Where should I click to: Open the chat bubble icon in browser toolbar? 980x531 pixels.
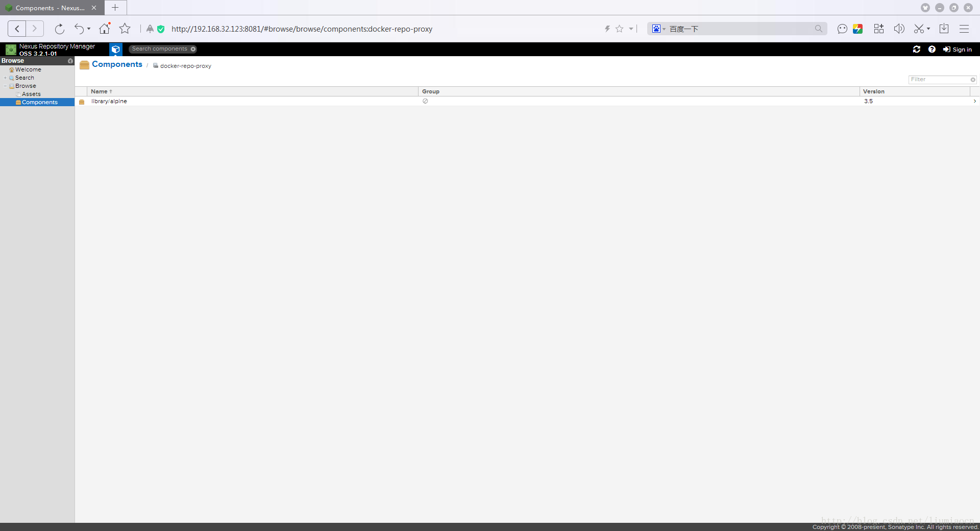(x=842, y=29)
